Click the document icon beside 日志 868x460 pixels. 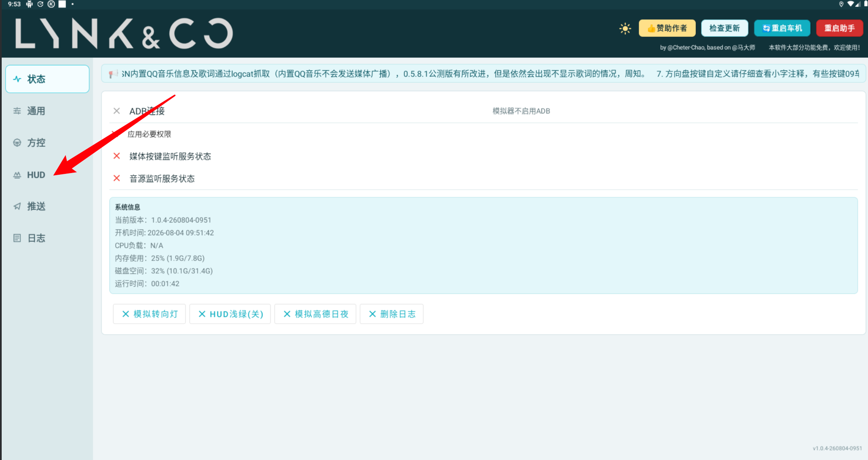click(17, 238)
